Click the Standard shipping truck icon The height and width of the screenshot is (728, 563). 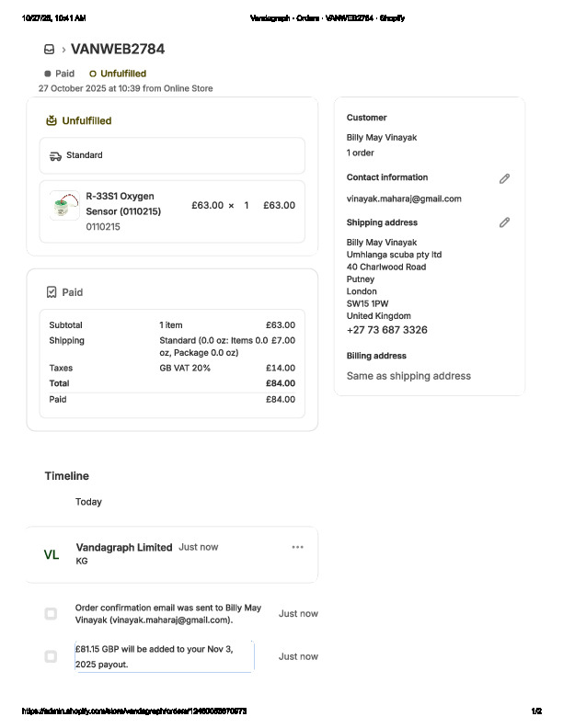coord(55,156)
